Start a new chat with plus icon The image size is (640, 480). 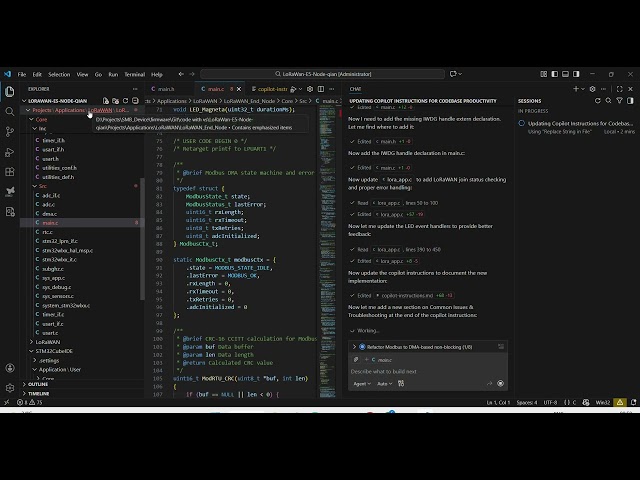pyautogui.click(x=576, y=89)
